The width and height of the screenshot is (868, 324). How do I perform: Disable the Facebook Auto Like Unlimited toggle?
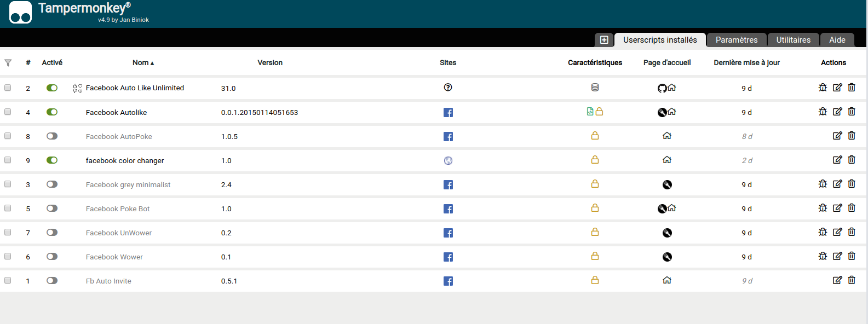52,88
